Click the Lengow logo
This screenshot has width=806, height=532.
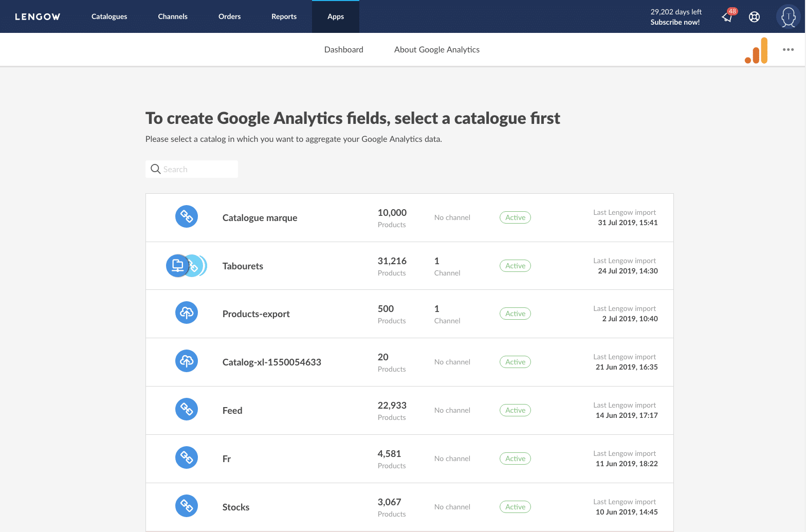38,16
